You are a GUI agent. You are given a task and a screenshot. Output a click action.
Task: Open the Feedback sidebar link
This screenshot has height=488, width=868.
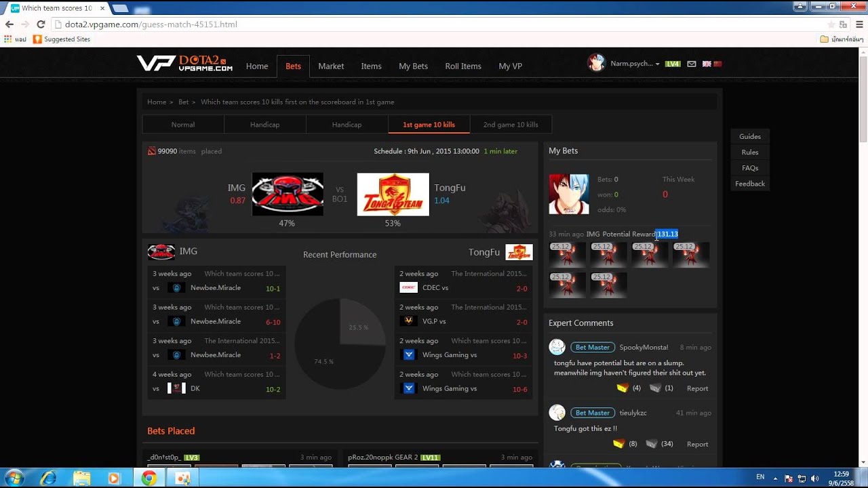coord(749,184)
